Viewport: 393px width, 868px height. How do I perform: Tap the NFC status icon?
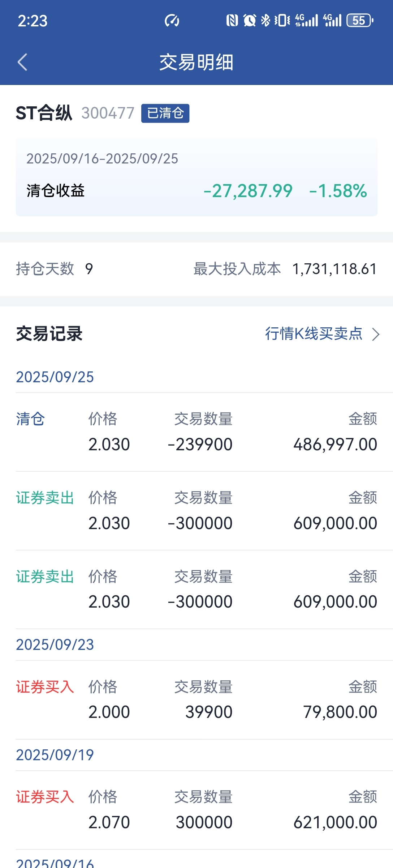point(232,20)
